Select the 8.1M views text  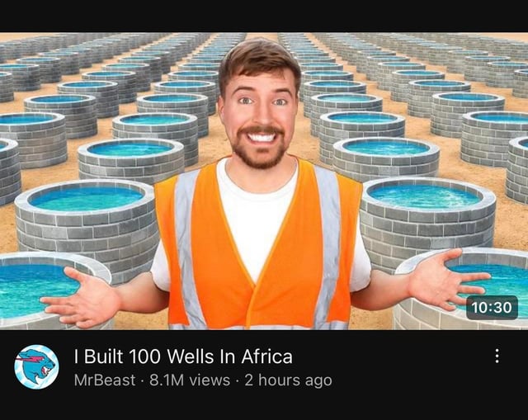(190, 380)
